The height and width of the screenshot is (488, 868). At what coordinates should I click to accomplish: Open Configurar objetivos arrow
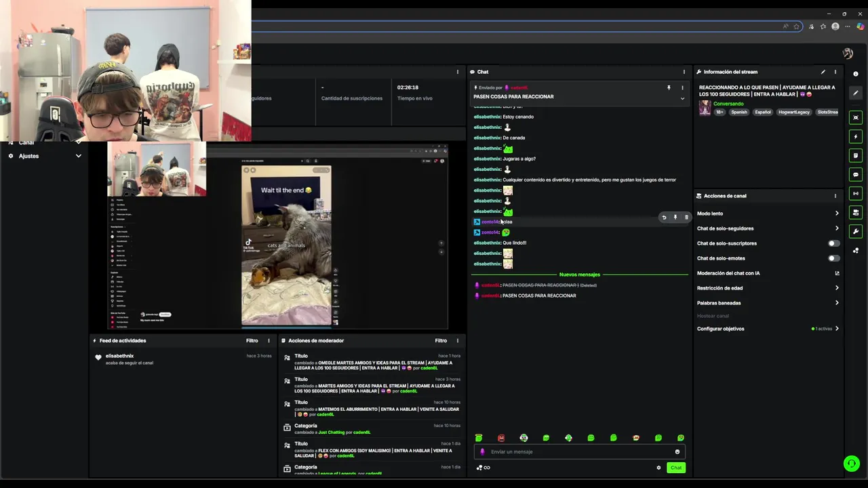(x=837, y=329)
